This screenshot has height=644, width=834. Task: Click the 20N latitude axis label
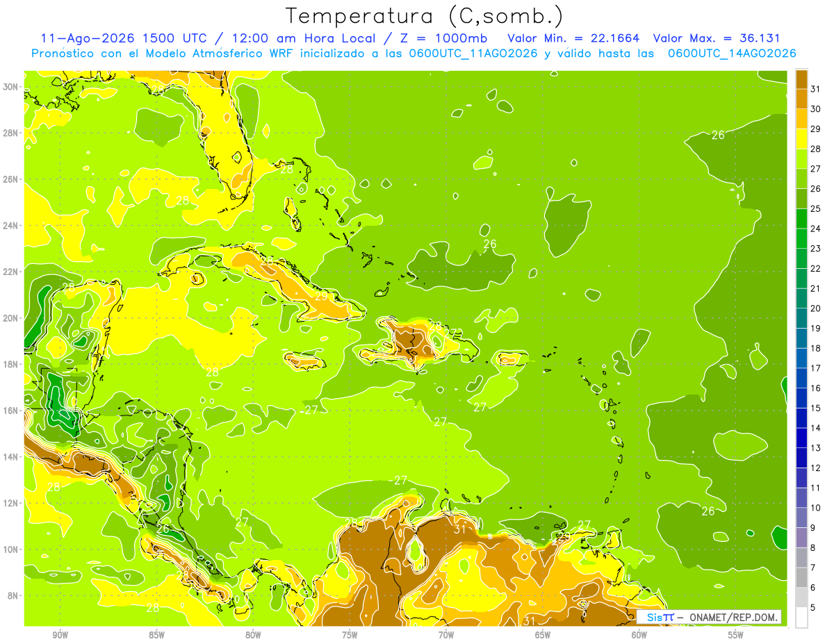tap(11, 318)
